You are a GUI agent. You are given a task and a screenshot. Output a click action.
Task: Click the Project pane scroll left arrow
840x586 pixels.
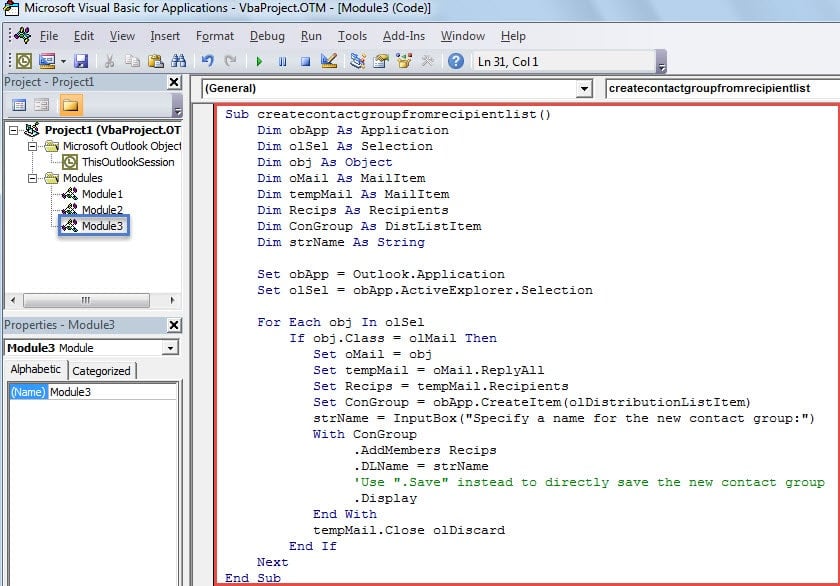tap(13, 300)
